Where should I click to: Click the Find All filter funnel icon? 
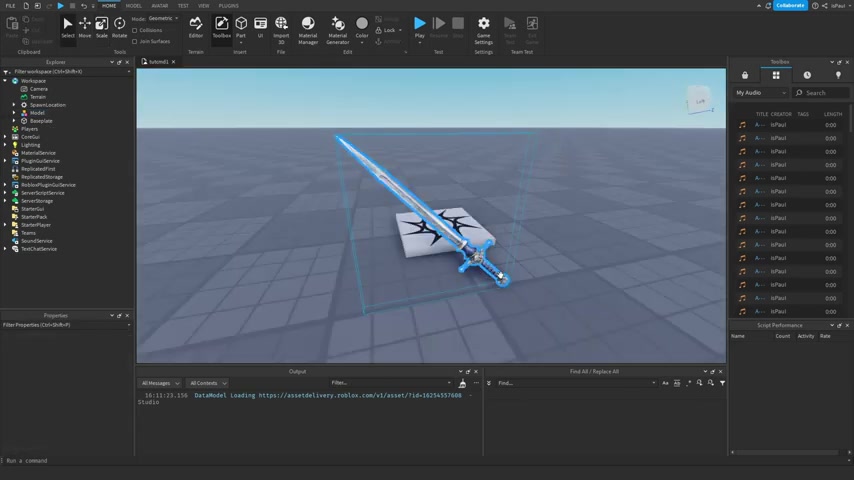(x=722, y=383)
